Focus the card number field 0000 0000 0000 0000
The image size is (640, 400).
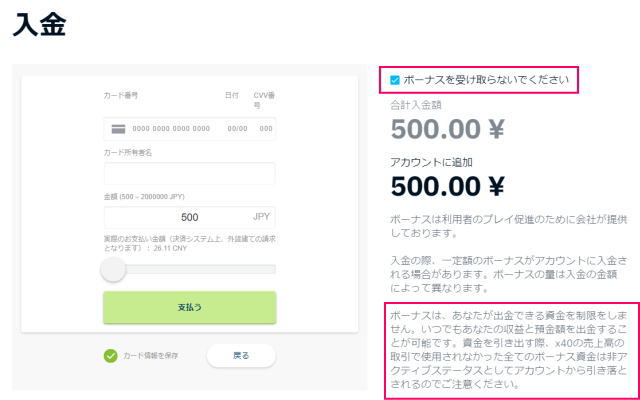pos(171,129)
